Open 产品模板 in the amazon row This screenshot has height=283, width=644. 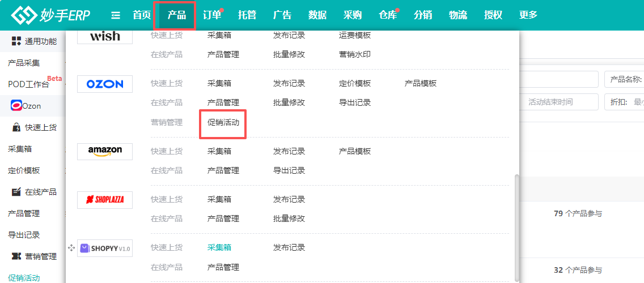click(355, 151)
